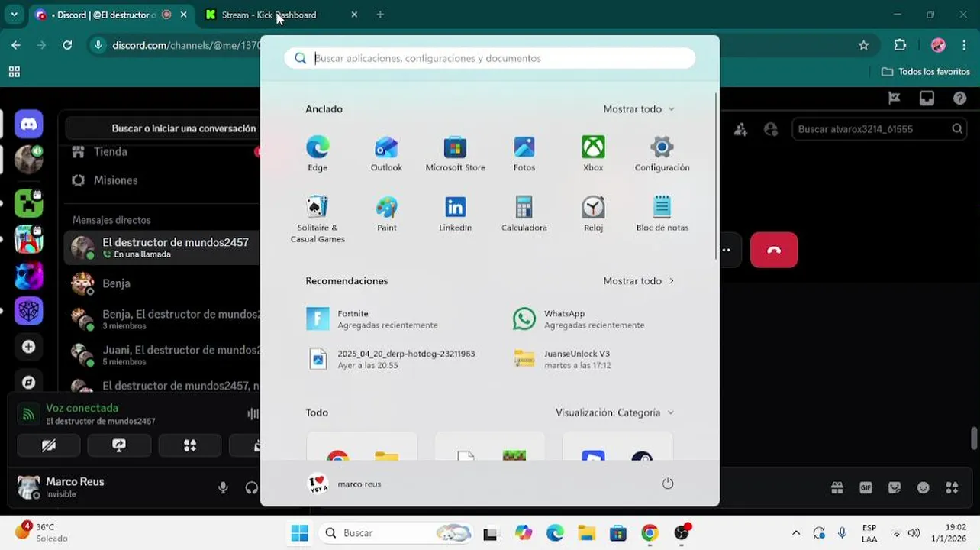Add a server in Discord
The width and height of the screenshot is (980, 550).
[x=28, y=347]
